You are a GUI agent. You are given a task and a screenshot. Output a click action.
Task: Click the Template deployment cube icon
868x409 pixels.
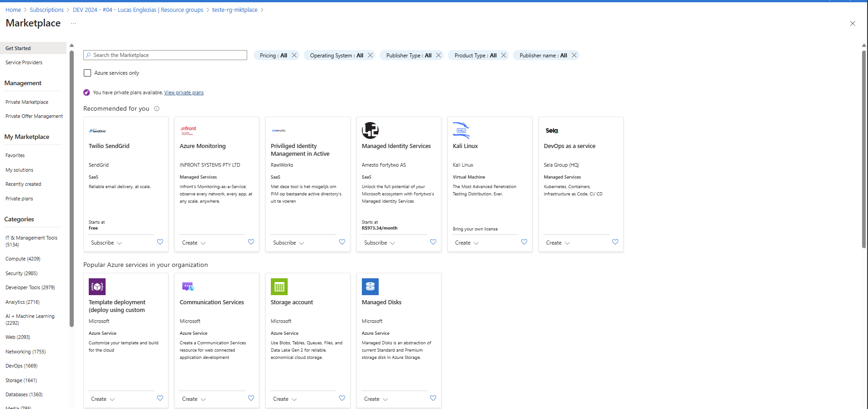[x=97, y=286]
